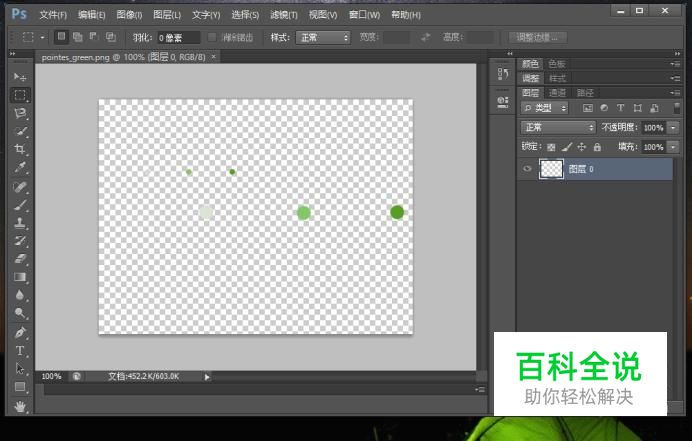Open the Color panel flyout menu
The image size is (692, 441).
675,64
